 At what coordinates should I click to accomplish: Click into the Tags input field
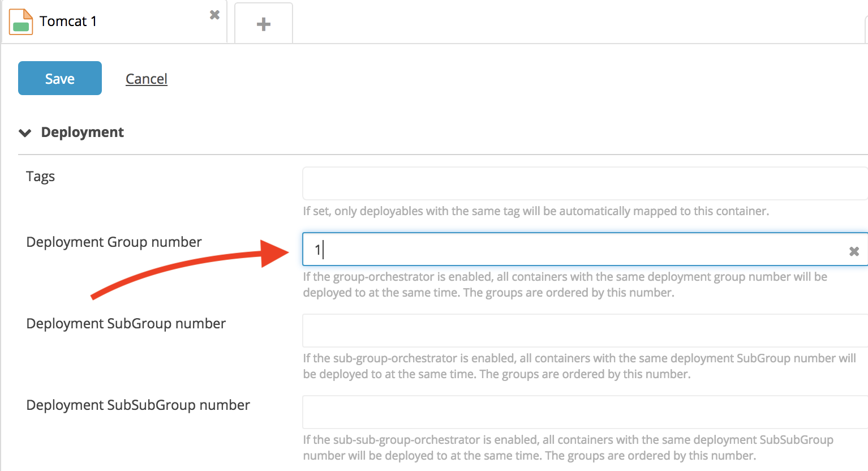click(x=585, y=183)
